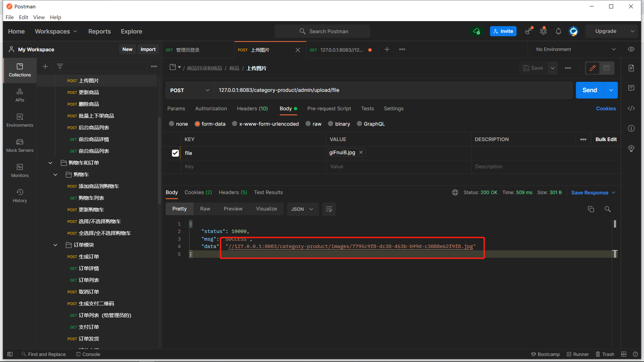
Task: Open the request info icon
Action: (x=631, y=128)
